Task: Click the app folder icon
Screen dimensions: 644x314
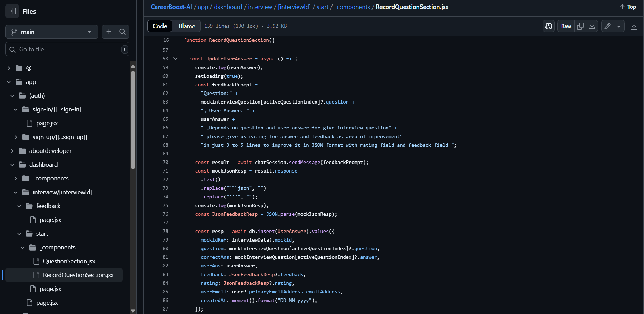Action: pyautogui.click(x=19, y=82)
